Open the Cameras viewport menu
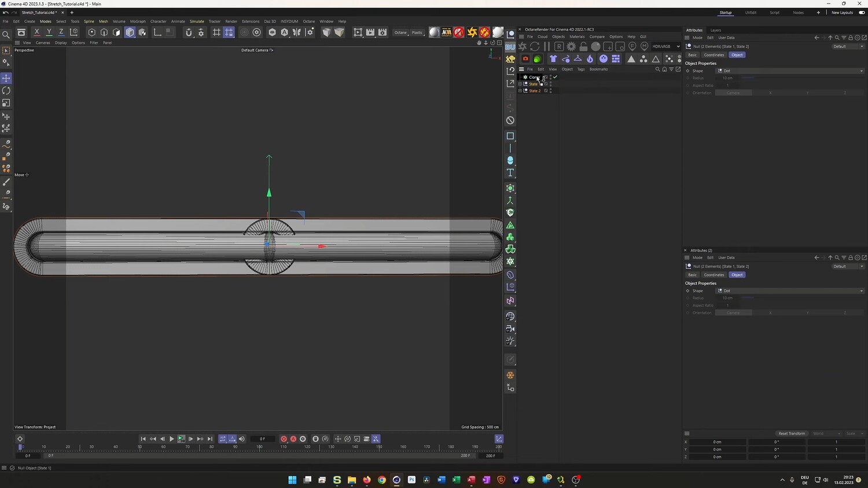The height and width of the screenshot is (488, 868). click(43, 43)
